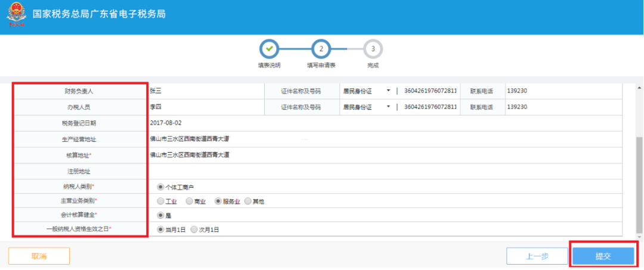Click ID number field in 办税人员 row
The width and height of the screenshot is (644, 270).
[430, 107]
